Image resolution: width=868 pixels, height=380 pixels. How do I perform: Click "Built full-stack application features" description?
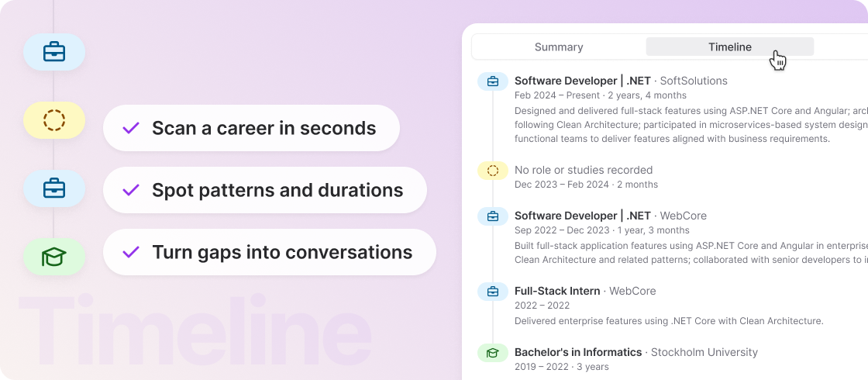tap(691, 252)
